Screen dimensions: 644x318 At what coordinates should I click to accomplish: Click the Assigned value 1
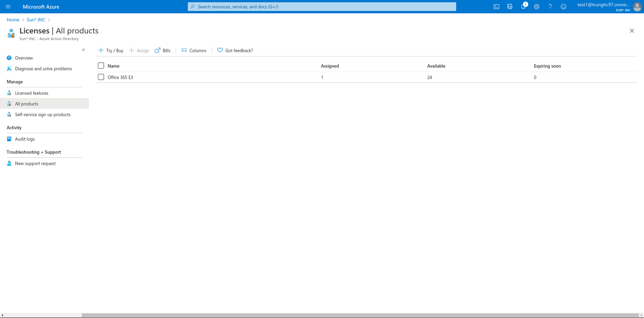pyautogui.click(x=322, y=77)
